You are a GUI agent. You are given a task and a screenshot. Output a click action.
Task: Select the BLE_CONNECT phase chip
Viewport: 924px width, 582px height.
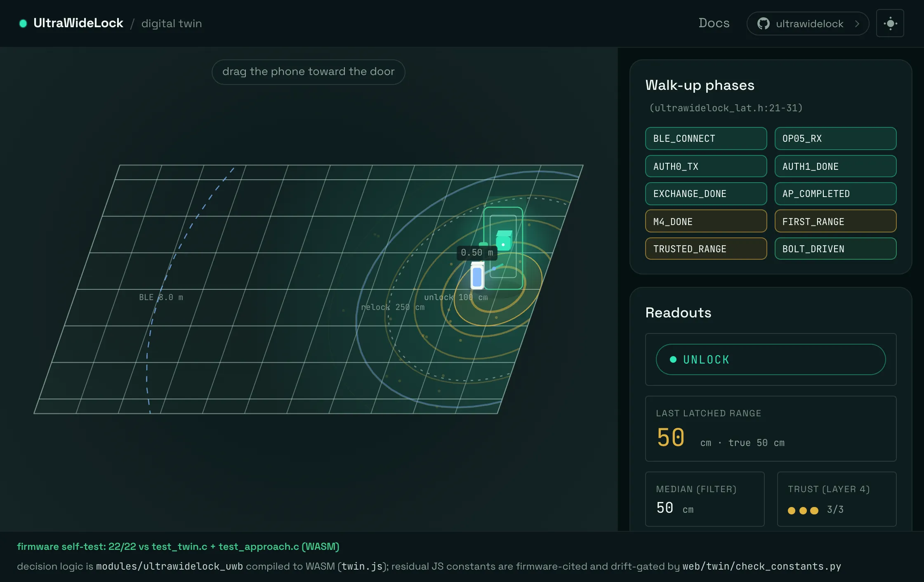pyautogui.click(x=706, y=138)
